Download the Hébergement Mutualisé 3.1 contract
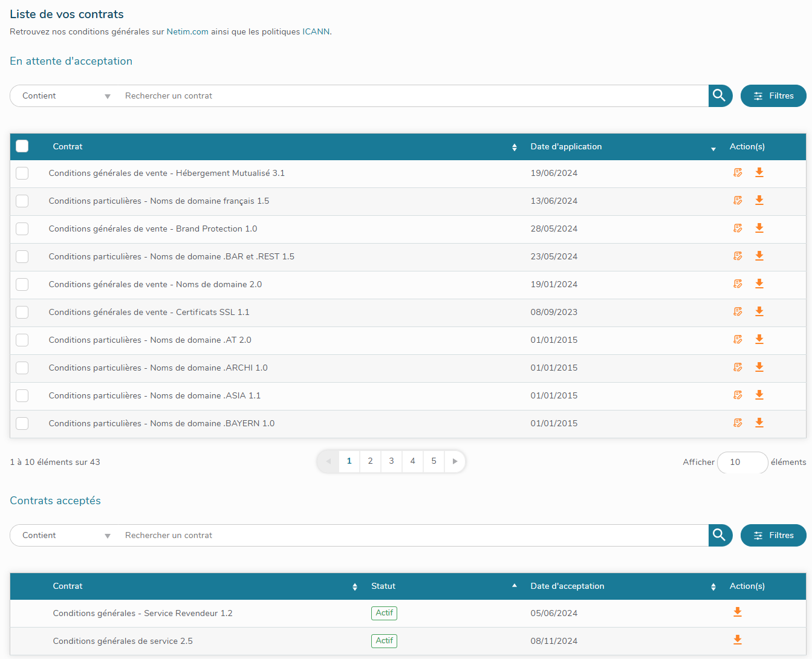812x659 pixels. (x=759, y=172)
